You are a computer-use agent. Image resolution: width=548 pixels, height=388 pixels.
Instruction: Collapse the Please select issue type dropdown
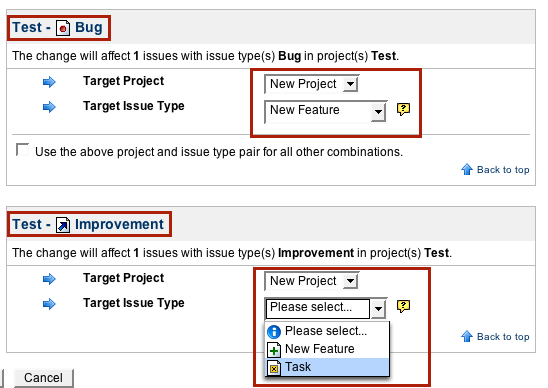326,308
